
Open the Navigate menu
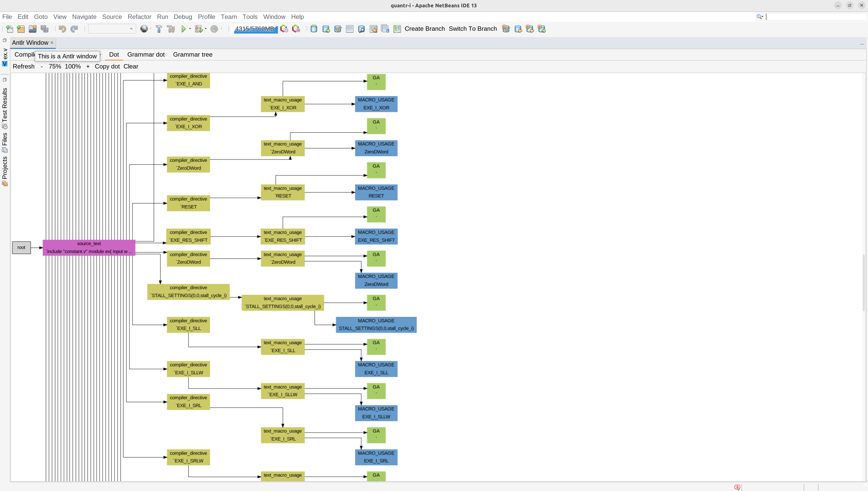84,17
